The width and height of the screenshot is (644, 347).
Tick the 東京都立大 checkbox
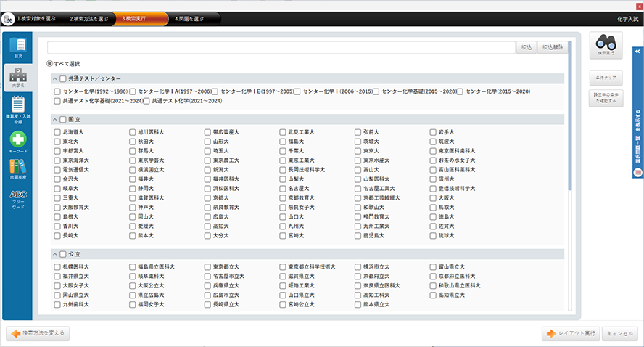click(207, 267)
